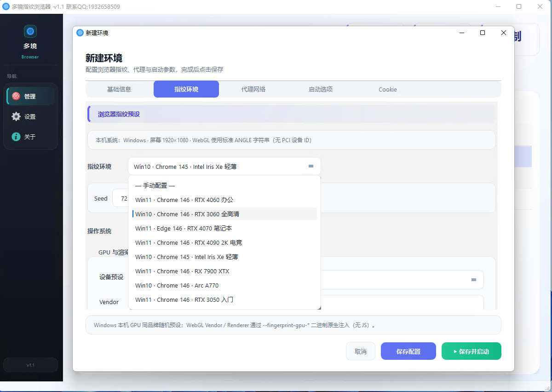Switch to the 基础信息 tab
Viewport: 552px width, 392px height.
(119, 89)
